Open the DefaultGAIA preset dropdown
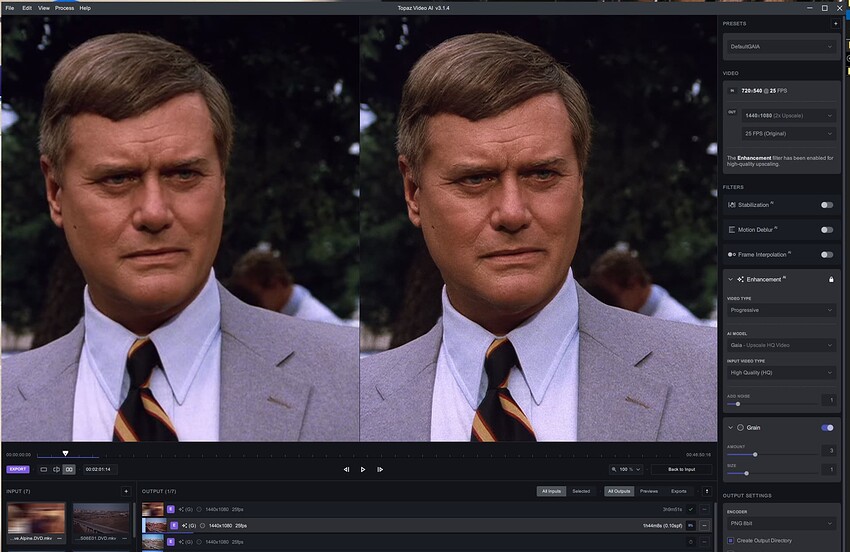Viewport: 850px width, 552px height. click(781, 47)
